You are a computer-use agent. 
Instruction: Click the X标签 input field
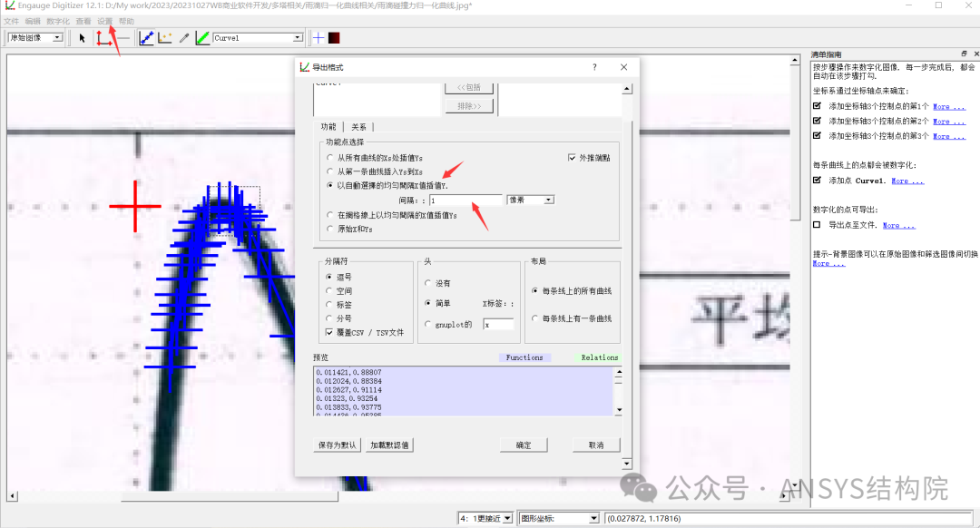coord(498,324)
